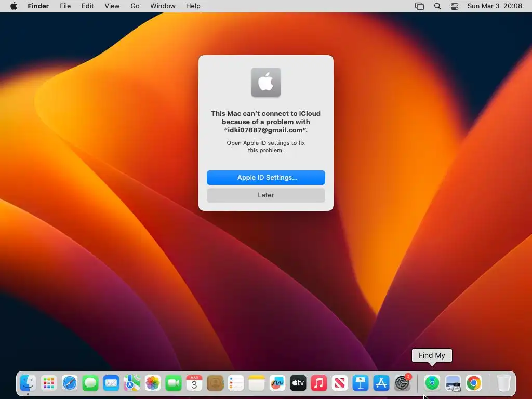Open Stage Manager menu bar icon

420,6
